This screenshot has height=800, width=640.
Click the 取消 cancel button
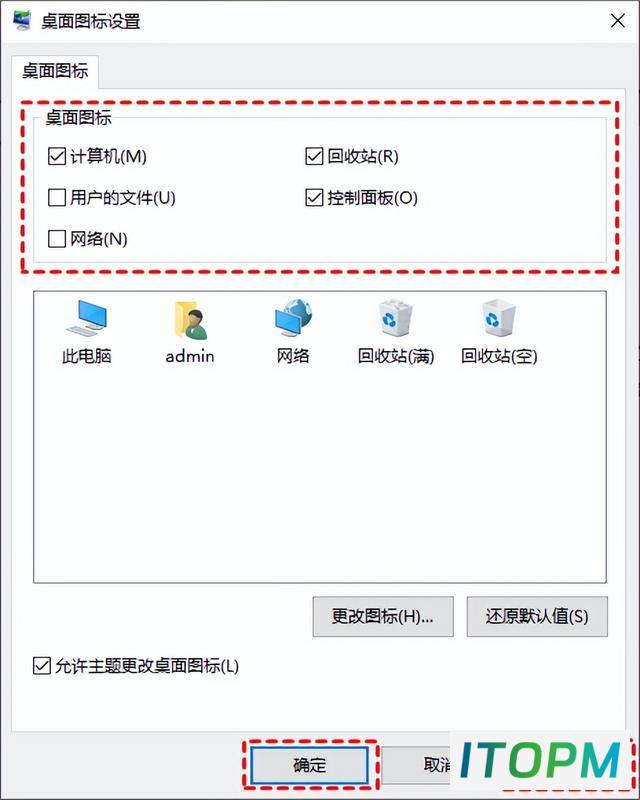436,764
